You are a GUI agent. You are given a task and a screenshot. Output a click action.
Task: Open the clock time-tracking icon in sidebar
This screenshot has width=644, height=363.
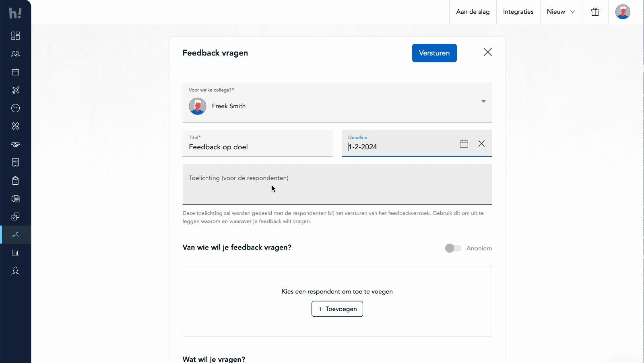(15, 108)
